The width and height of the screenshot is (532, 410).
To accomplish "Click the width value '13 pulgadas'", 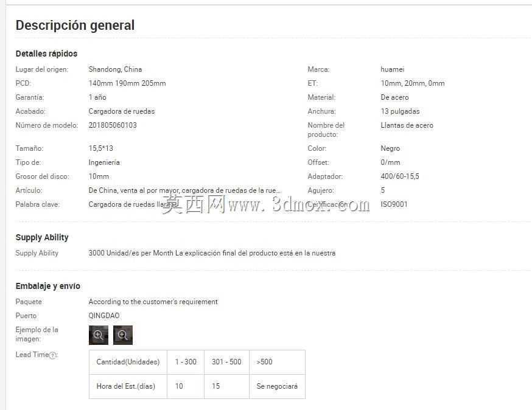I will [400, 111].
